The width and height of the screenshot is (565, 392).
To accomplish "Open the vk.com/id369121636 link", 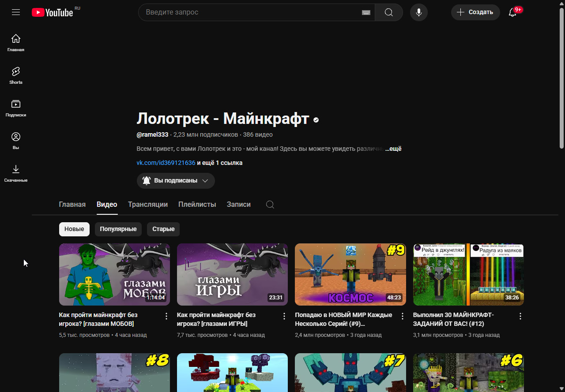I will pos(166,163).
